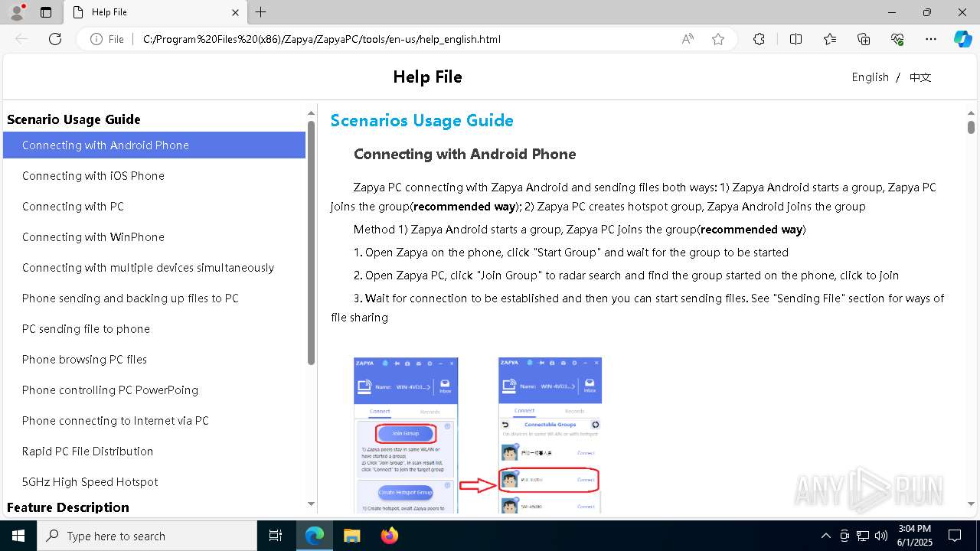Viewport: 980px width, 551px height.
Task: Add page to favorites star
Action: [x=718, y=39]
